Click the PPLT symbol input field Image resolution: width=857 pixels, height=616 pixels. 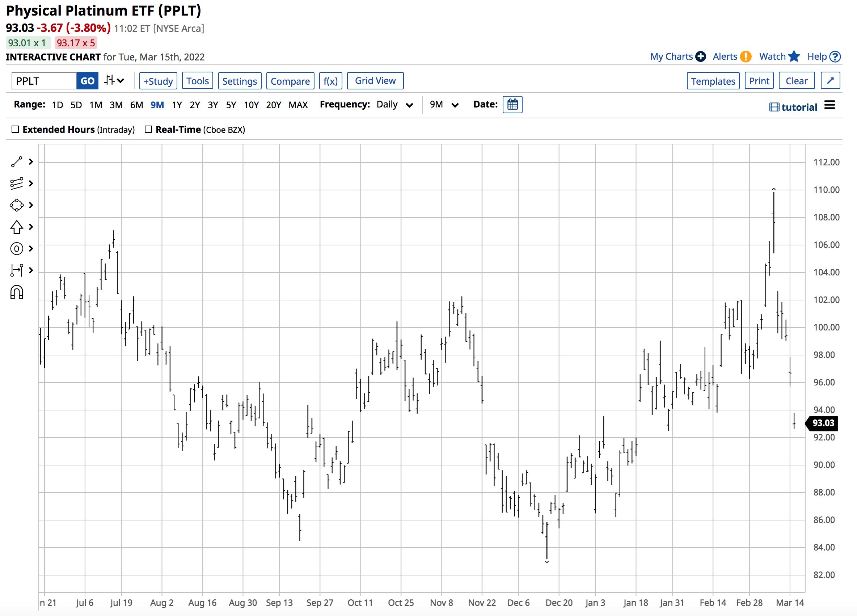click(44, 81)
